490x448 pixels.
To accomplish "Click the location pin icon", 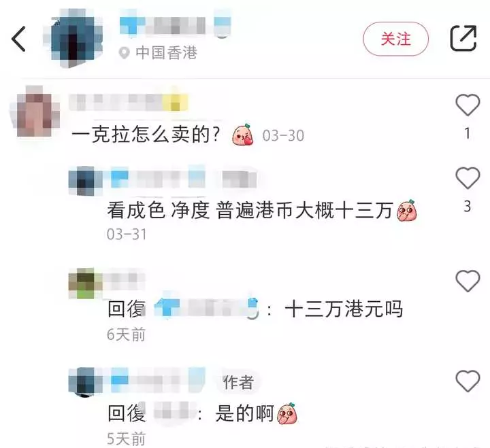I will (x=124, y=53).
